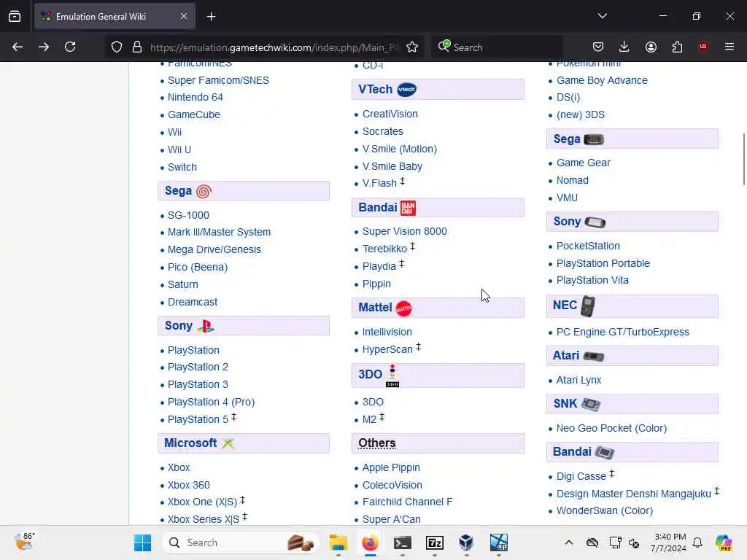Show hidden system tray icons

pyautogui.click(x=569, y=542)
